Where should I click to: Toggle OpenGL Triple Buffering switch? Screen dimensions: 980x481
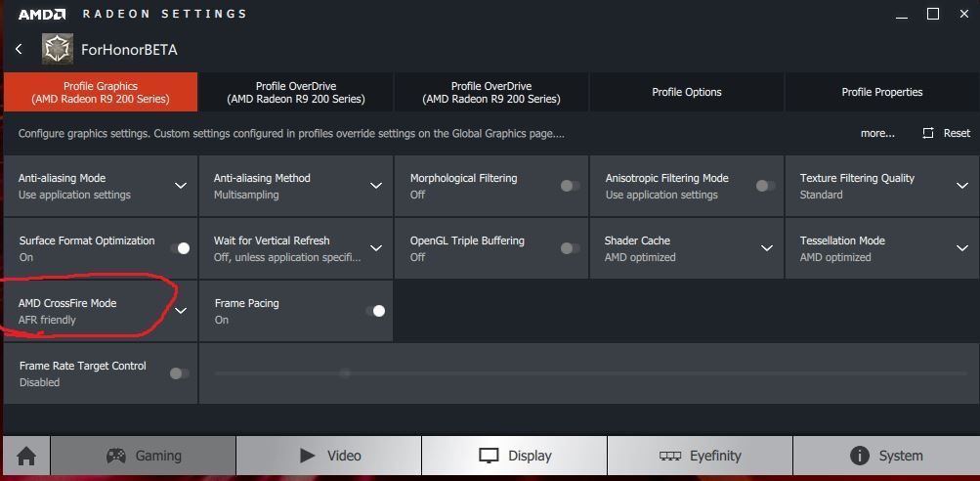point(570,248)
